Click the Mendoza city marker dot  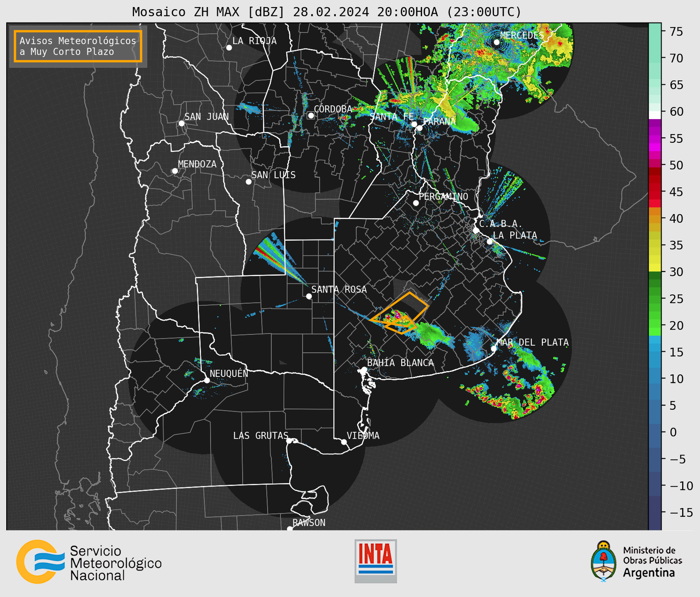point(175,171)
